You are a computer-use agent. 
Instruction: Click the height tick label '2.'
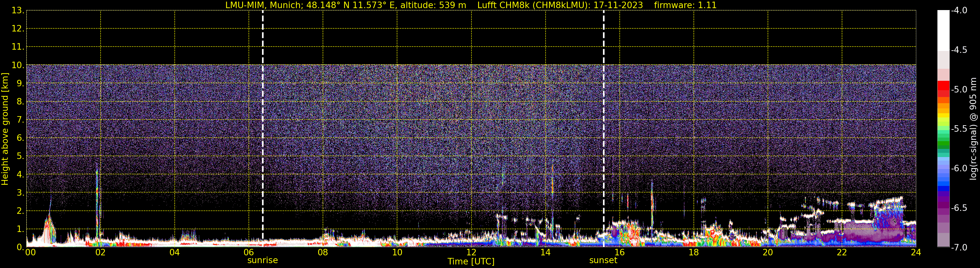(20, 211)
